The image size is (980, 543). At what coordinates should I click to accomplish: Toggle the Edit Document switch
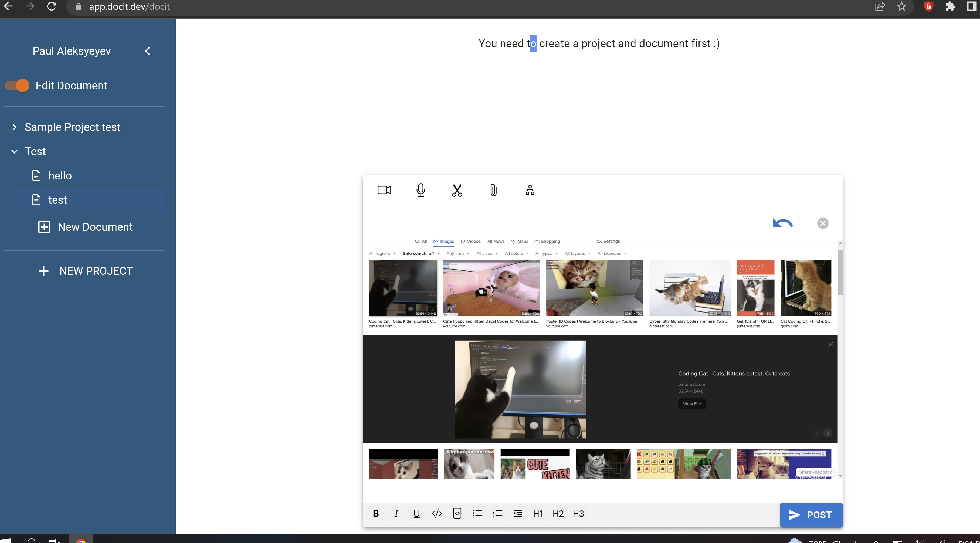tap(17, 86)
